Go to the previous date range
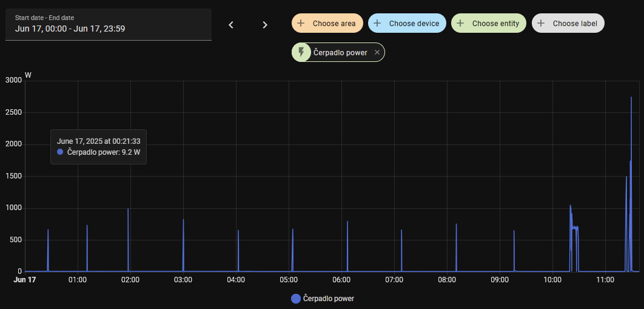The width and height of the screenshot is (644, 309). click(x=231, y=25)
